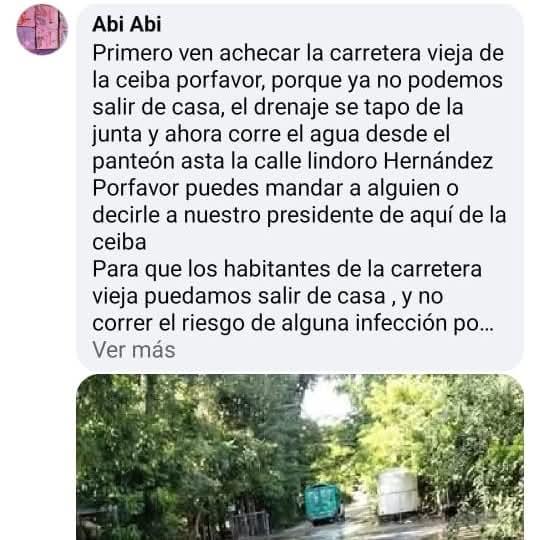Click the commenter name Abi Abi
Viewport: 540px width, 540px height.
127,24
